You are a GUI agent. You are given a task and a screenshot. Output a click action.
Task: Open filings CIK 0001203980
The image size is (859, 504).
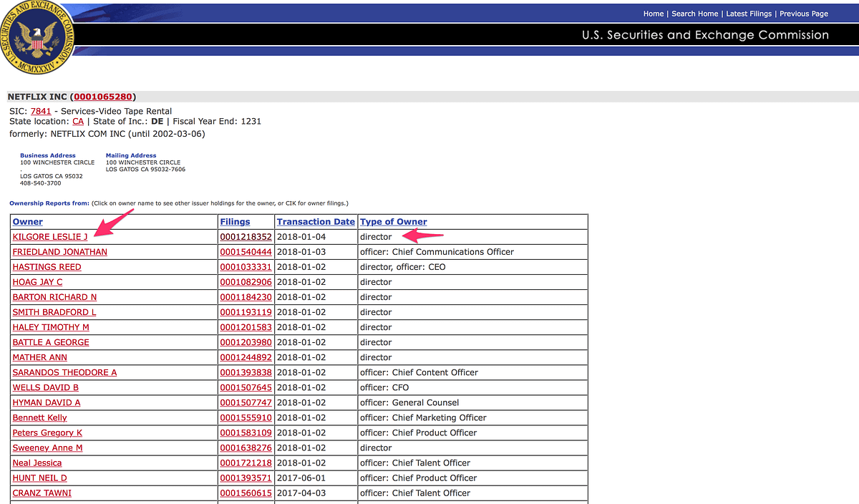click(x=246, y=342)
